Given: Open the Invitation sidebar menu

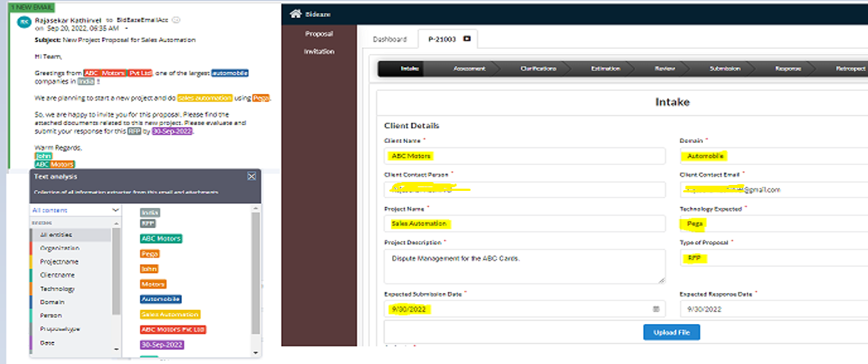Looking at the screenshot, I should (x=319, y=52).
